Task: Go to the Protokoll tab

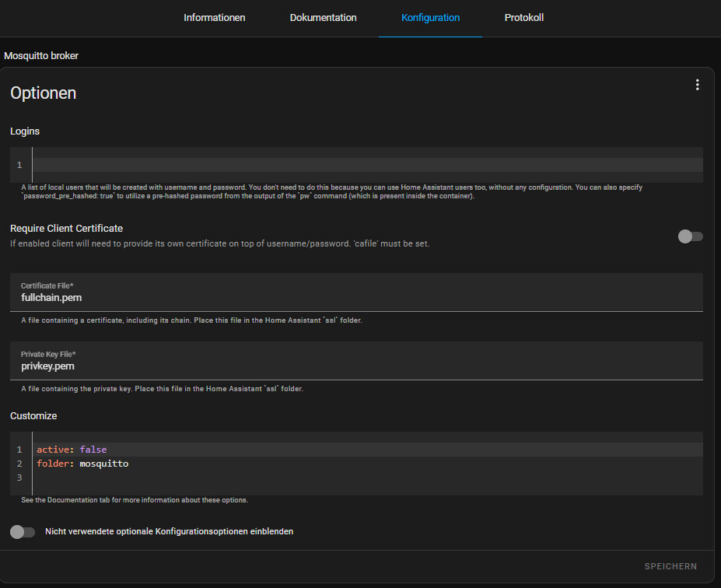Action: point(523,18)
